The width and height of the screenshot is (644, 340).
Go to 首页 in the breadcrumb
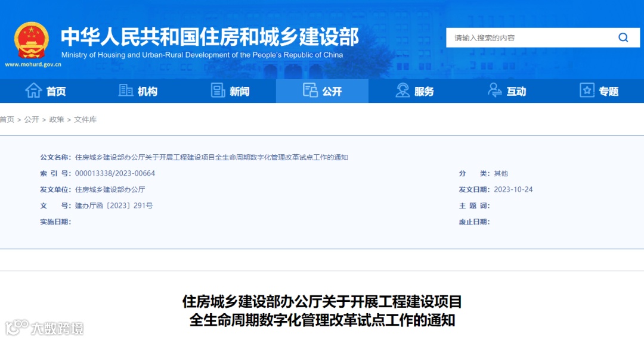[x=7, y=119]
